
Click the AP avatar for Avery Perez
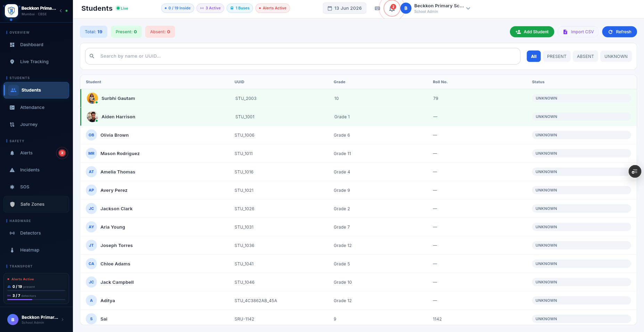coord(91,190)
